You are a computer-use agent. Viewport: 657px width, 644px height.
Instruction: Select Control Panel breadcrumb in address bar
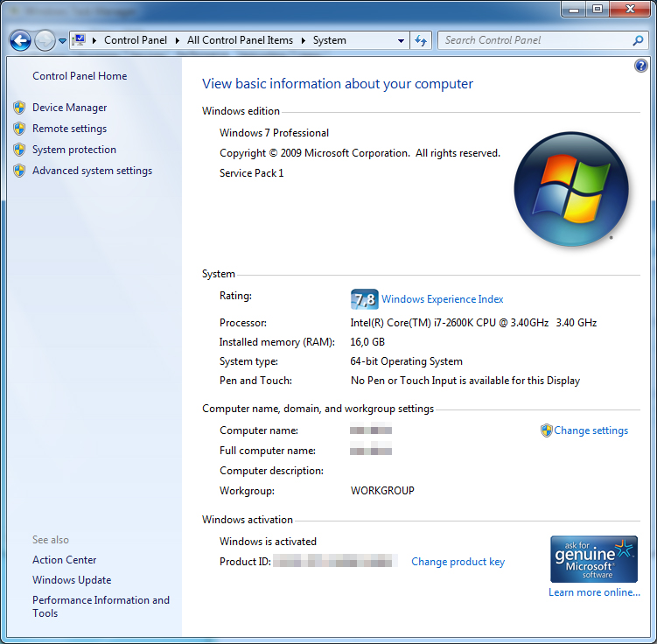click(136, 40)
